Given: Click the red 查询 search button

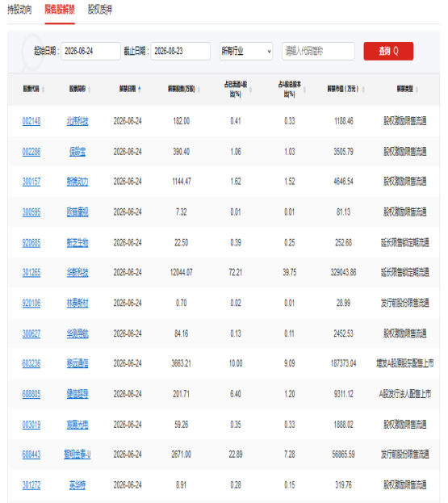Looking at the screenshot, I should point(388,51).
